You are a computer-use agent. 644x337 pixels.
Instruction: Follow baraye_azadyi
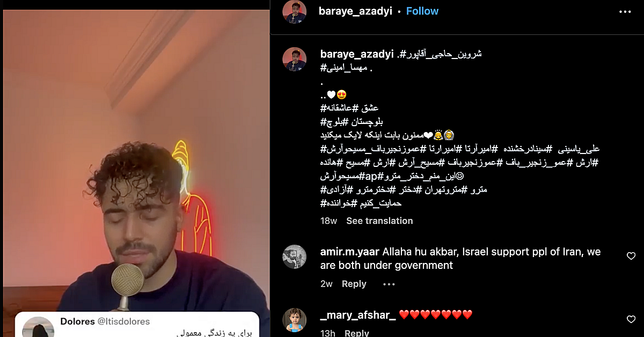[422, 11]
